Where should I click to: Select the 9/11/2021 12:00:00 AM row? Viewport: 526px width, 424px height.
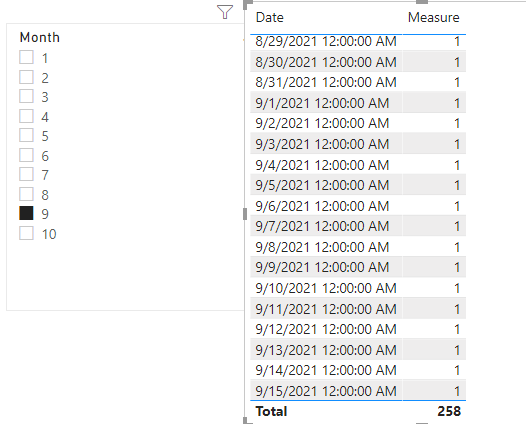358,309
